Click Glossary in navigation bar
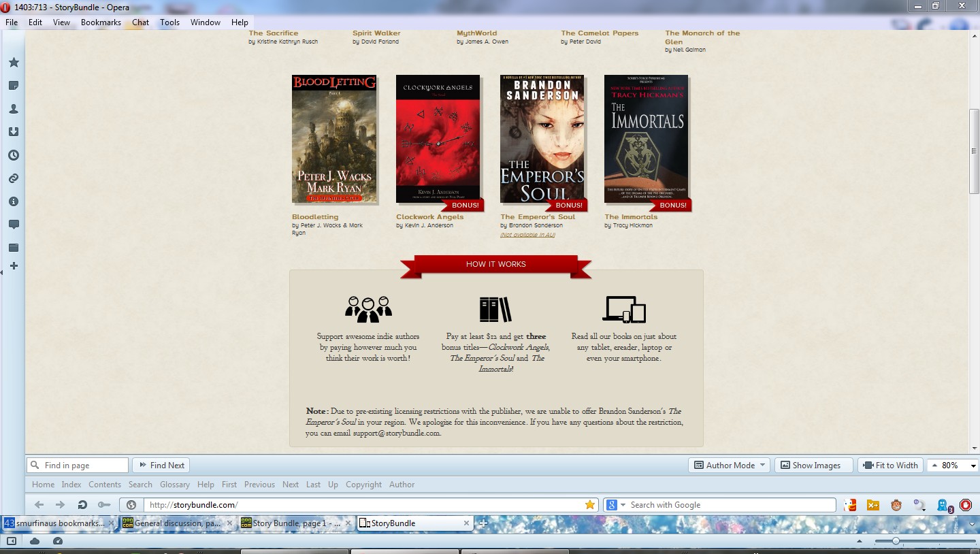This screenshot has width=980, height=554. tap(175, 485)
